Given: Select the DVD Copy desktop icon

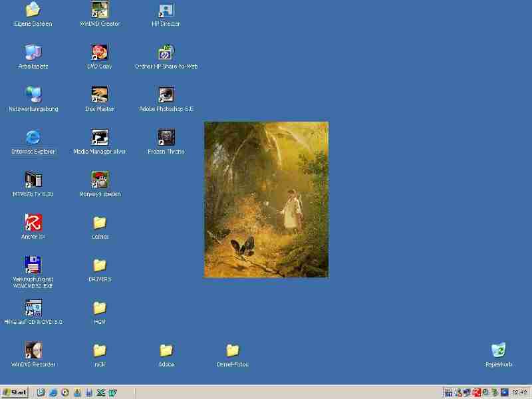Looking at the screenshot, I should pyautogui.click(x=100, y=53).
